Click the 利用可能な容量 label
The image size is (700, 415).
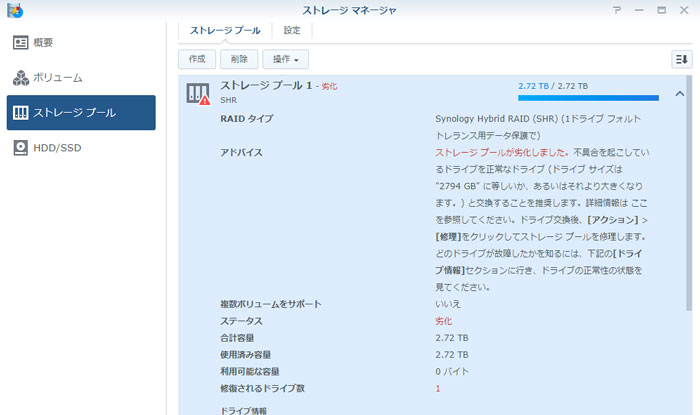pos(250,372)
